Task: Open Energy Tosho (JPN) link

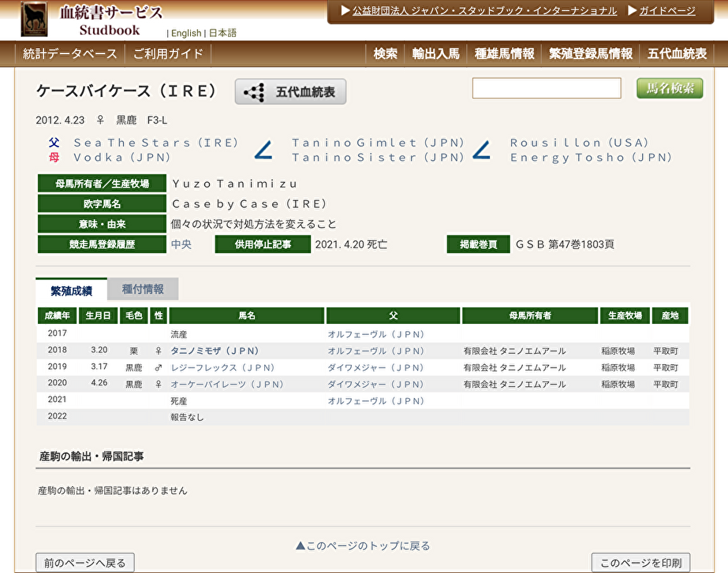Action: (591, 158)
